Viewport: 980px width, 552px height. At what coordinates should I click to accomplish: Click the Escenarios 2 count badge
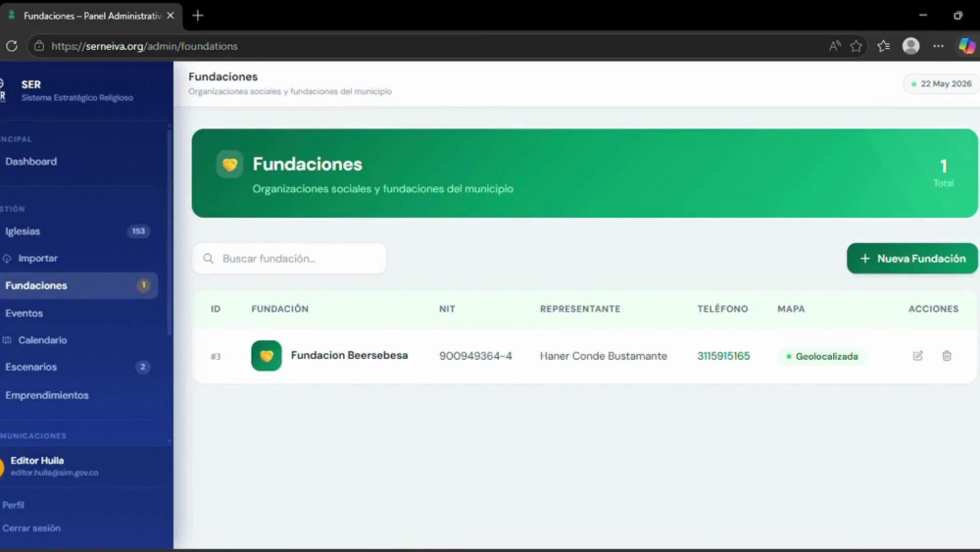(x=142, y=367)
